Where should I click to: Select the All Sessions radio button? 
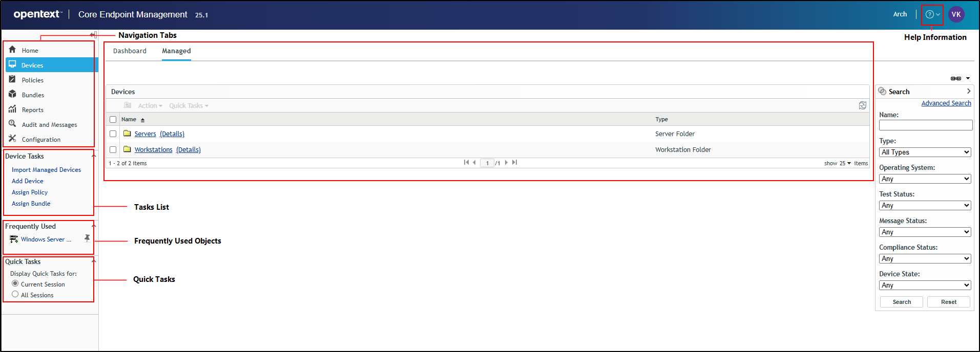pos(15,294)
